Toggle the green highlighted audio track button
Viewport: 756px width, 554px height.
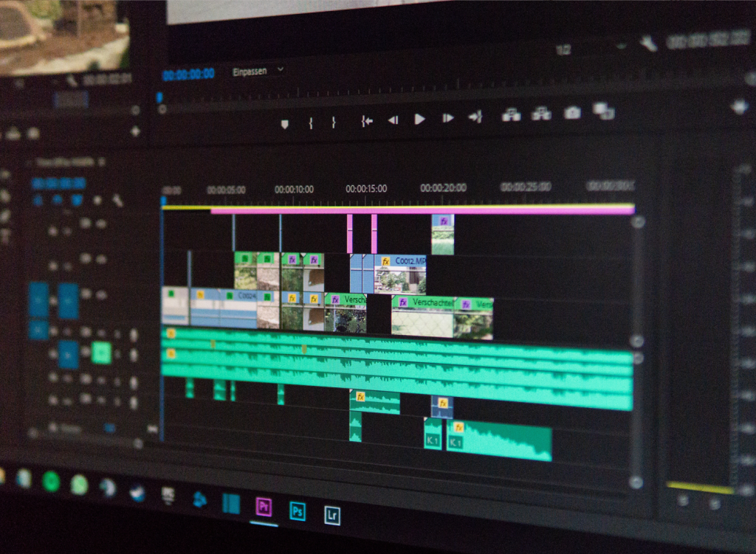(101, 353)
